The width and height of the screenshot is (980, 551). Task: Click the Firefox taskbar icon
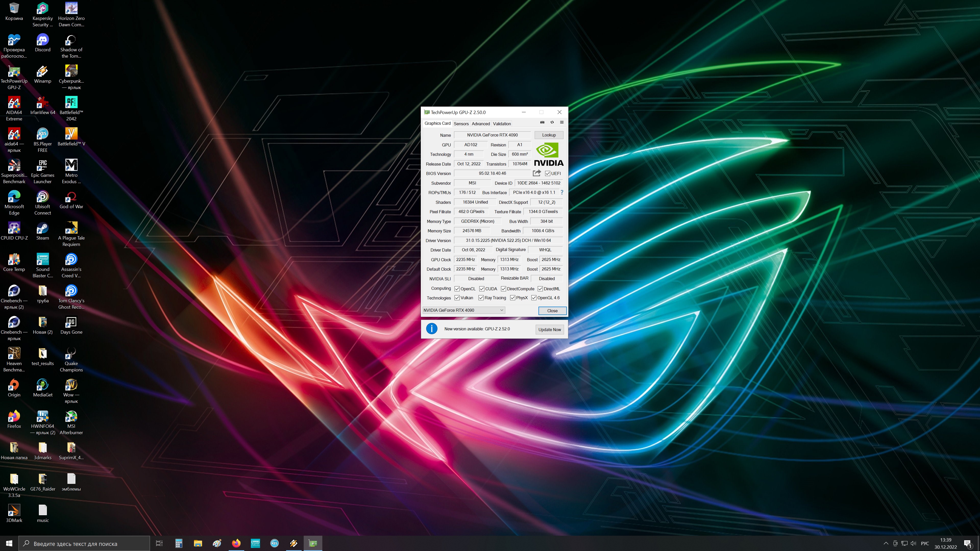click(236, 543)
